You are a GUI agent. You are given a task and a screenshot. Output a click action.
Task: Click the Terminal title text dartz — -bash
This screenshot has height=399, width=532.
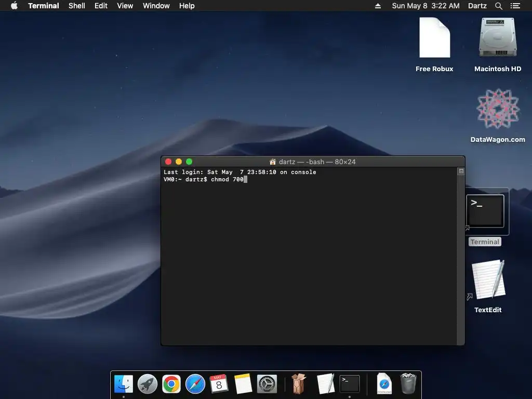point(301,162)
